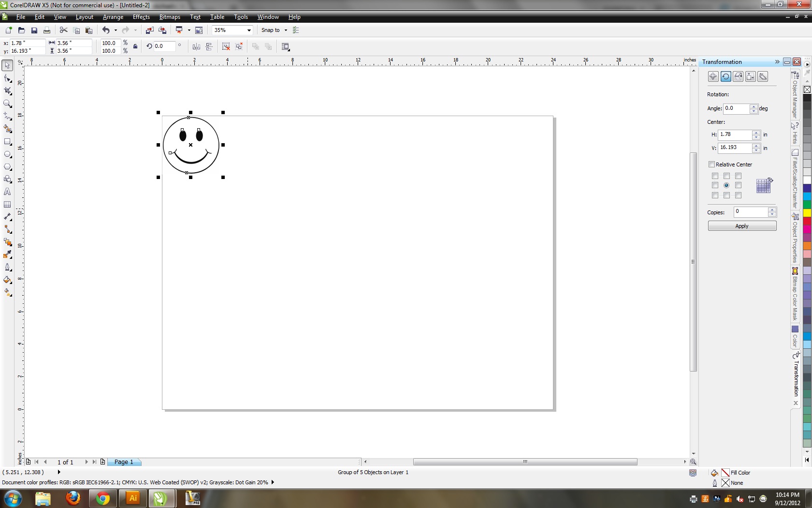This screenshot has width=812, height=508.
Task: Select the Text tool
Action: click(x=7, y=192)
